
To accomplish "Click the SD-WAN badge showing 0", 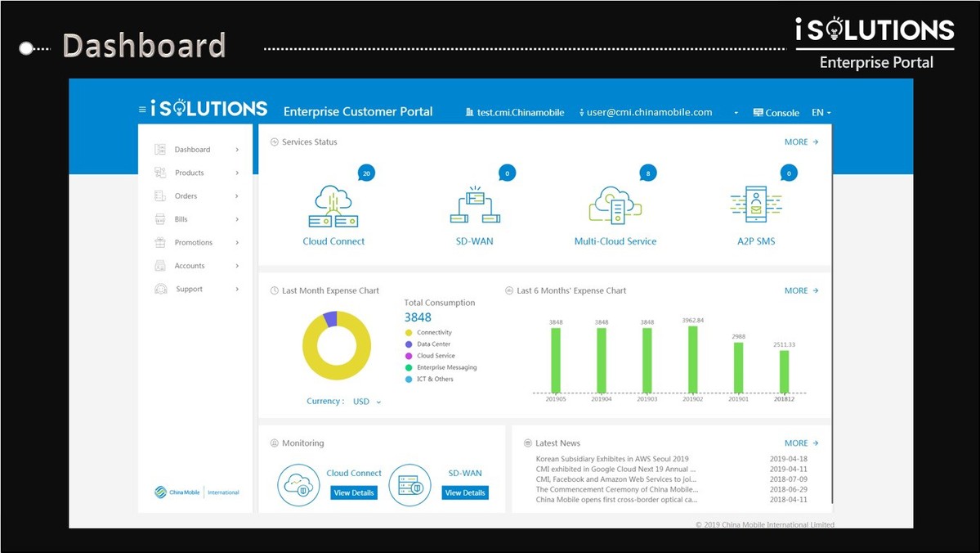I will tap(507, 173).
